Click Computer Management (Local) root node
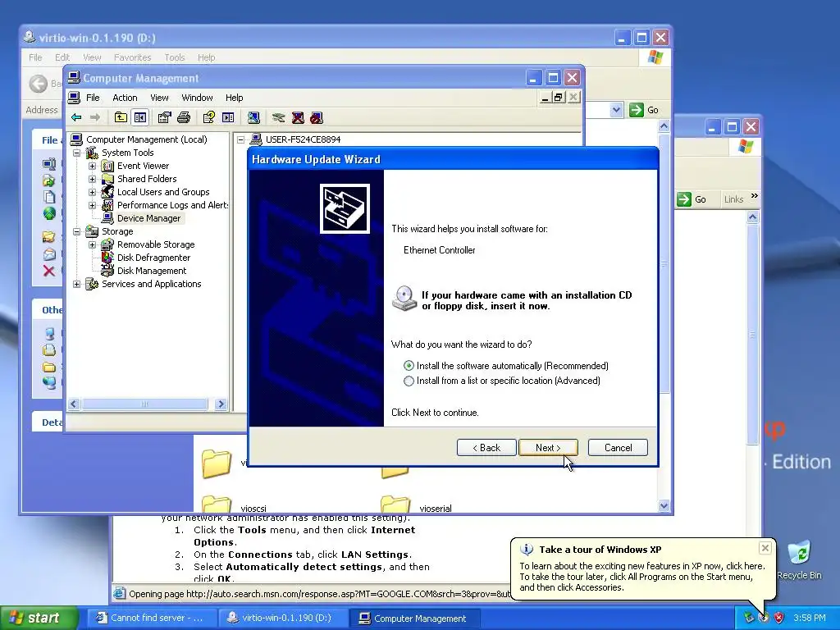This screenshot has width=840, height=630. pos(146,139)
